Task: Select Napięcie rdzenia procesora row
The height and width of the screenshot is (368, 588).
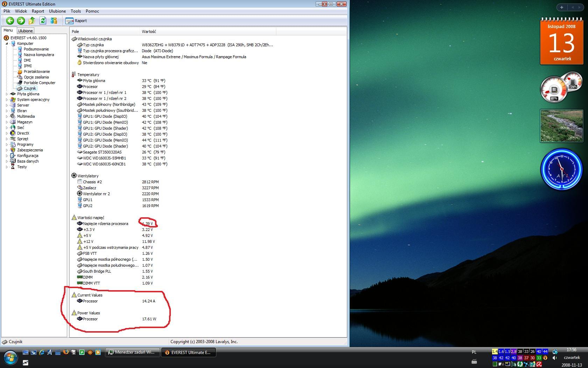Action: click(115, 224)
